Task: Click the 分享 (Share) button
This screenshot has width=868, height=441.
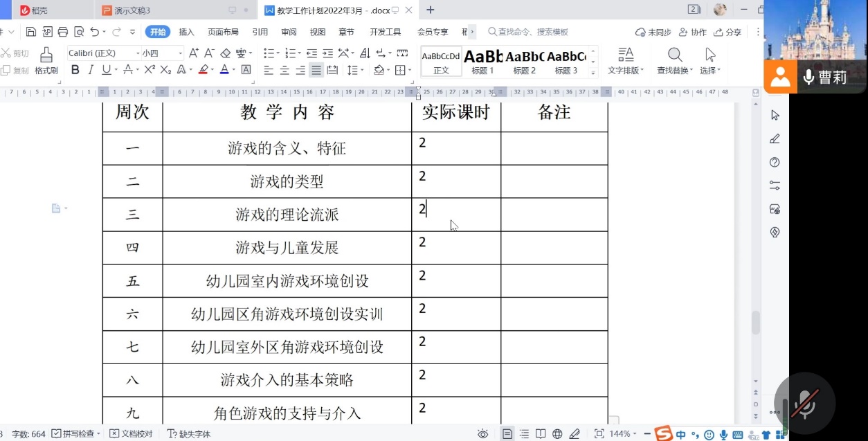Action: [727, 32]
